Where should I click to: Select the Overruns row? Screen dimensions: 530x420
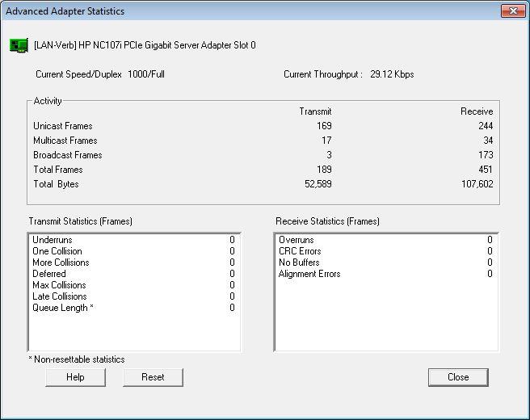385,240
